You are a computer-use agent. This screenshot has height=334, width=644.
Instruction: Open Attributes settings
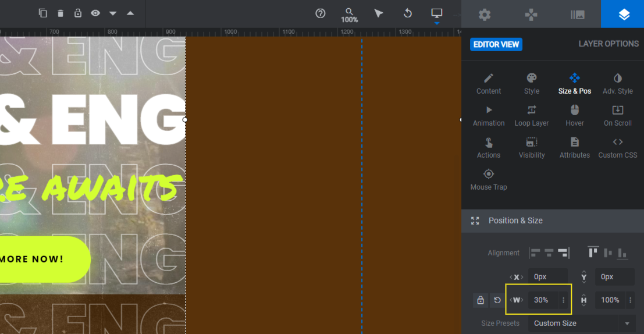[x=575, y=147]
